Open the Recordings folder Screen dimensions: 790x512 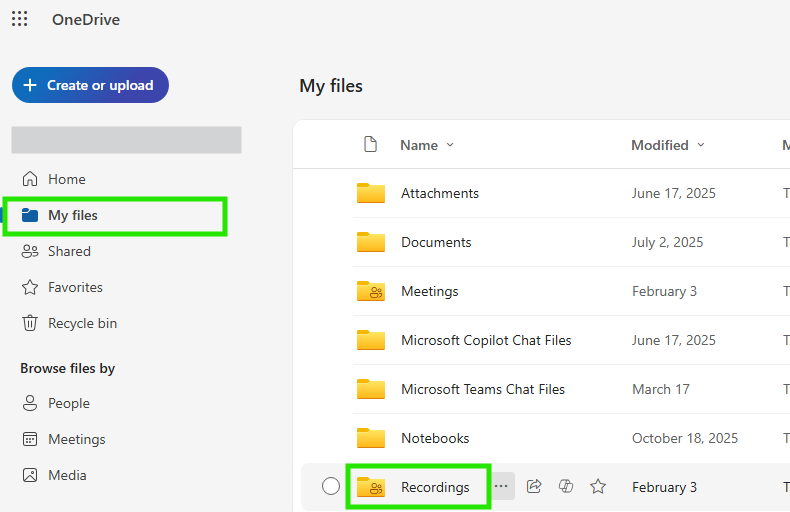(435, 487)
